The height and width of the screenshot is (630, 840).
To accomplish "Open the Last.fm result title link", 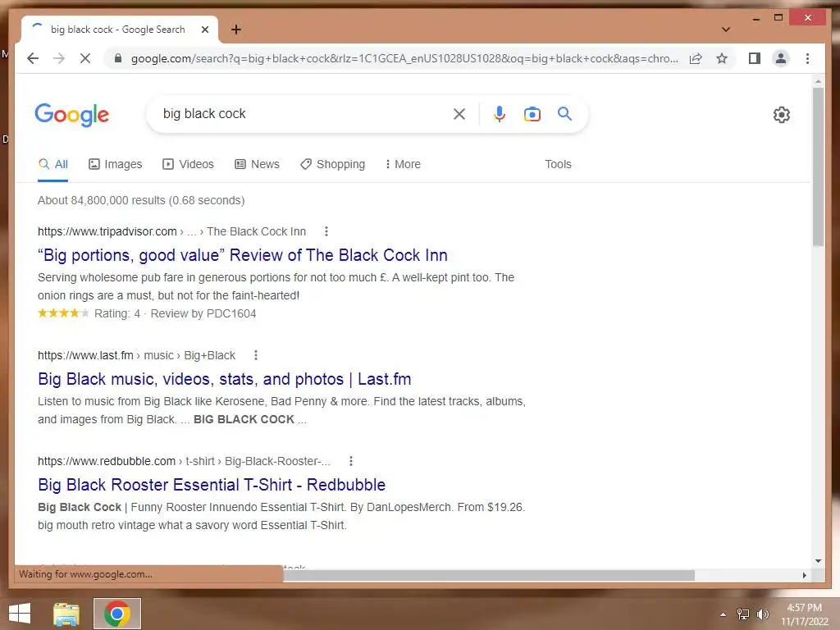I will coord(225,379).
